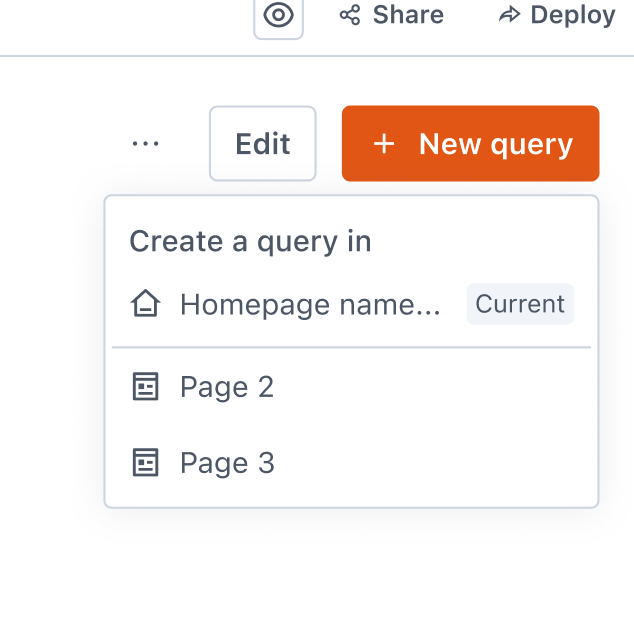Click the plus icon in New query
634x630 pixels.
coord(384,144)
